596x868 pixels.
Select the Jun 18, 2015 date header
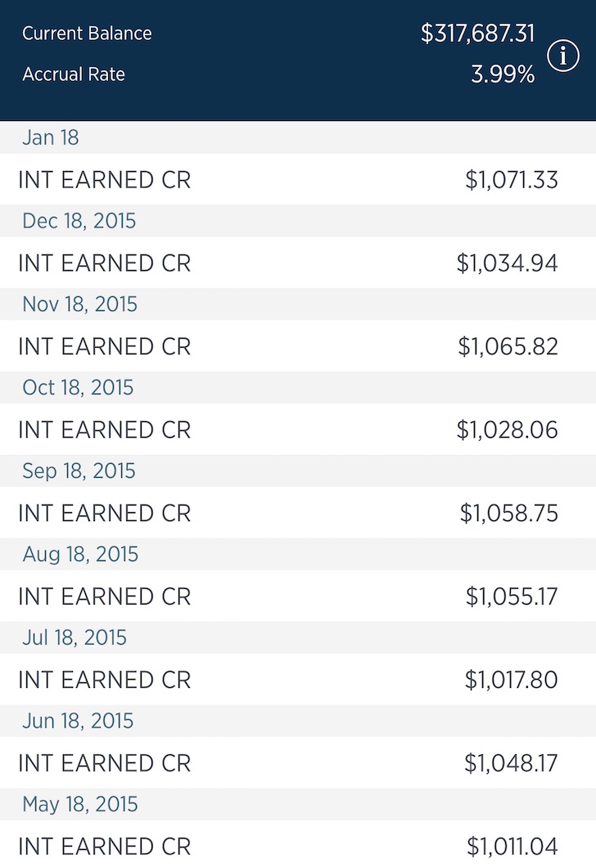point(78,721)
